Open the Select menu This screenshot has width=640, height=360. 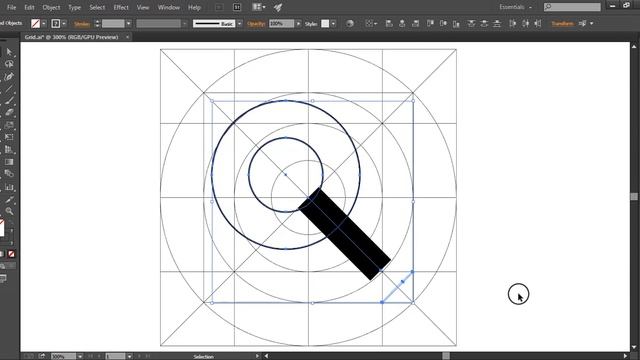(x=97, y=7)
